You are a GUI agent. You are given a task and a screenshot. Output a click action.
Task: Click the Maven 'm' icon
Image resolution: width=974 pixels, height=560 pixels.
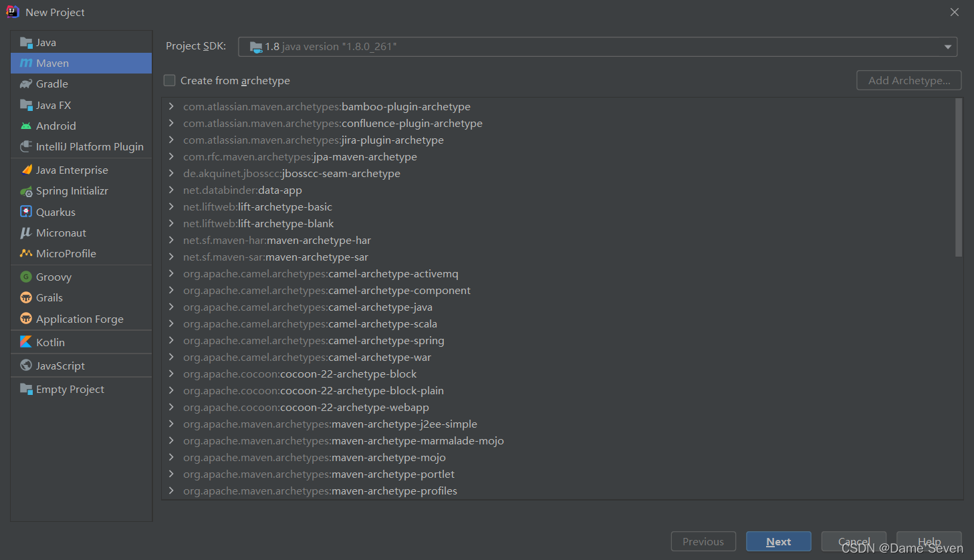click(x=26, y=63)
